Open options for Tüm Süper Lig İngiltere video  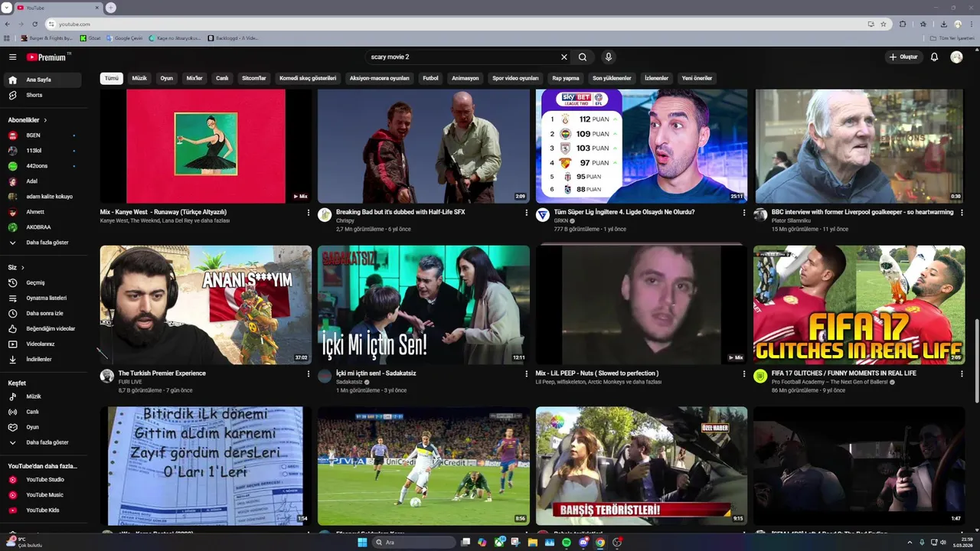(x=743, y=213)
